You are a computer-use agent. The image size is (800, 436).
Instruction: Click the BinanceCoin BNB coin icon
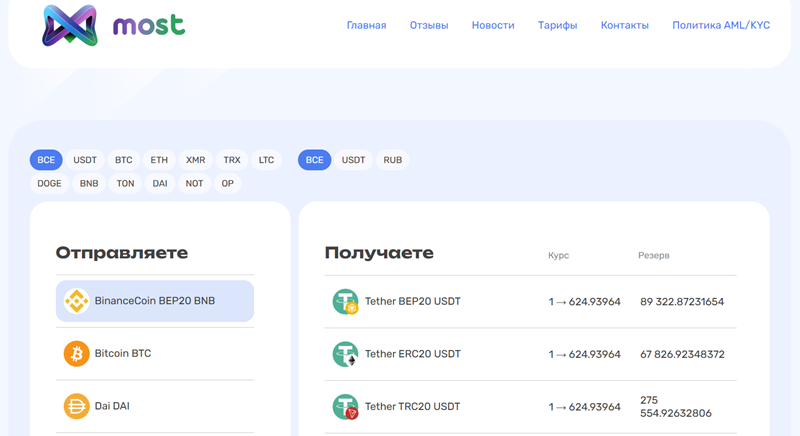pos(76,301)
